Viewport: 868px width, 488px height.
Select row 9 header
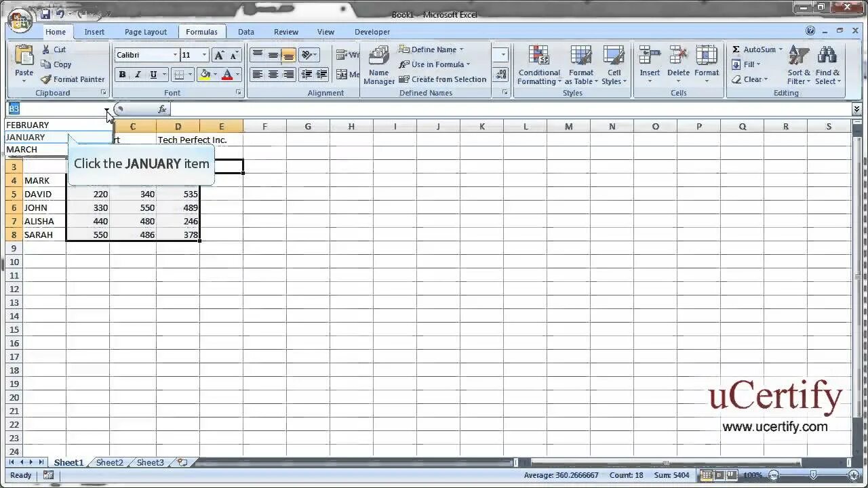point(14,248)
